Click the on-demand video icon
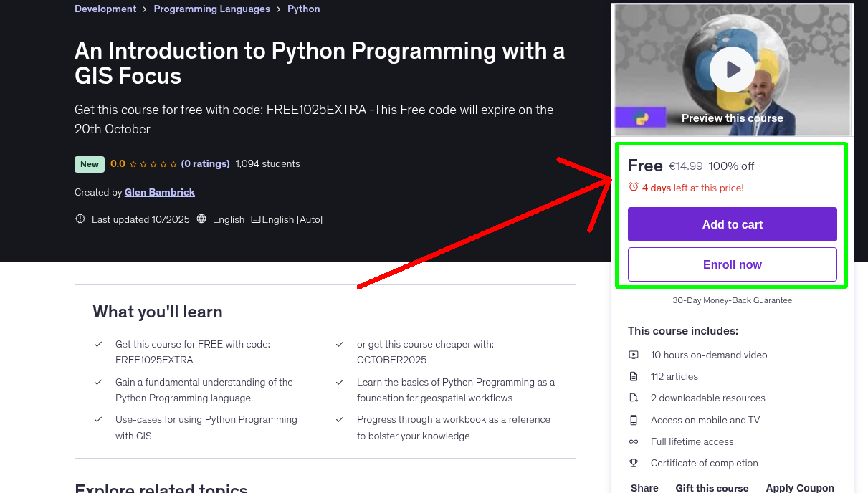 click(x=634, y=355)
